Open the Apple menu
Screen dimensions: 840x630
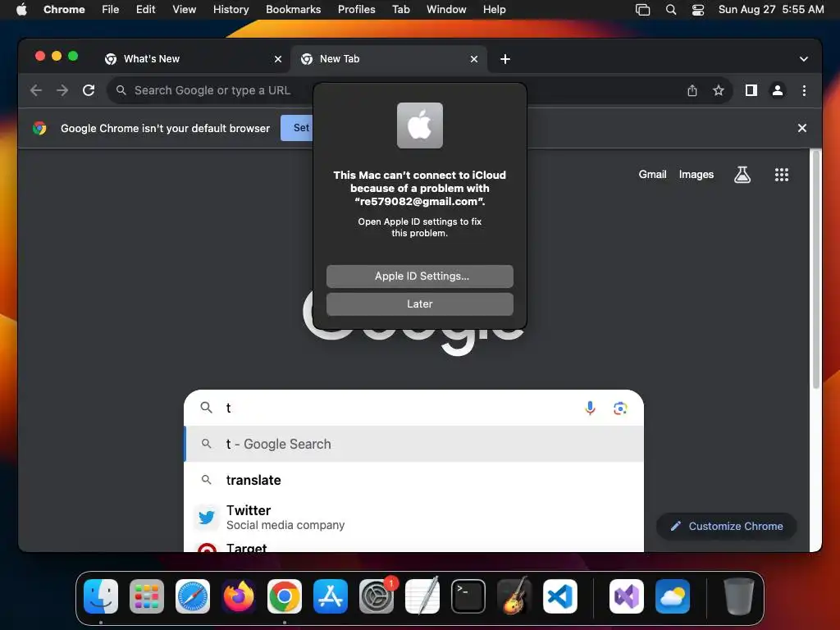click(21, 10)
